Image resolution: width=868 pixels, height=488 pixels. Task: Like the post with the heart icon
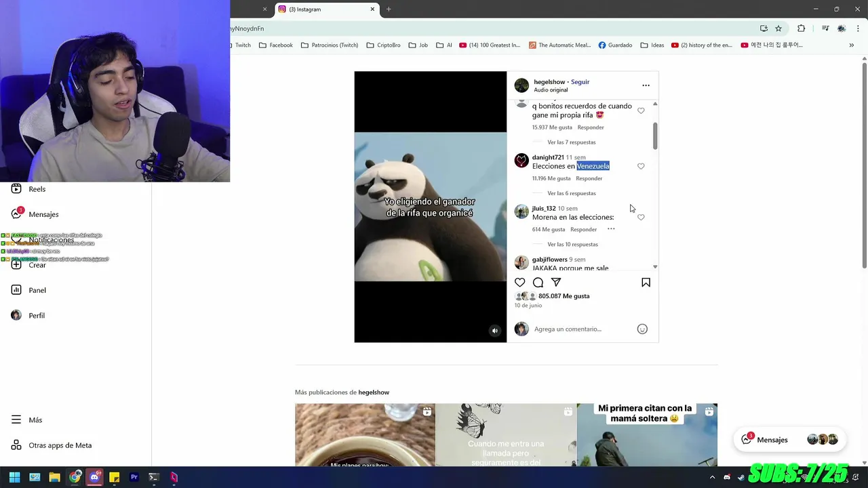pyautogui.click(x=519, y=282)
